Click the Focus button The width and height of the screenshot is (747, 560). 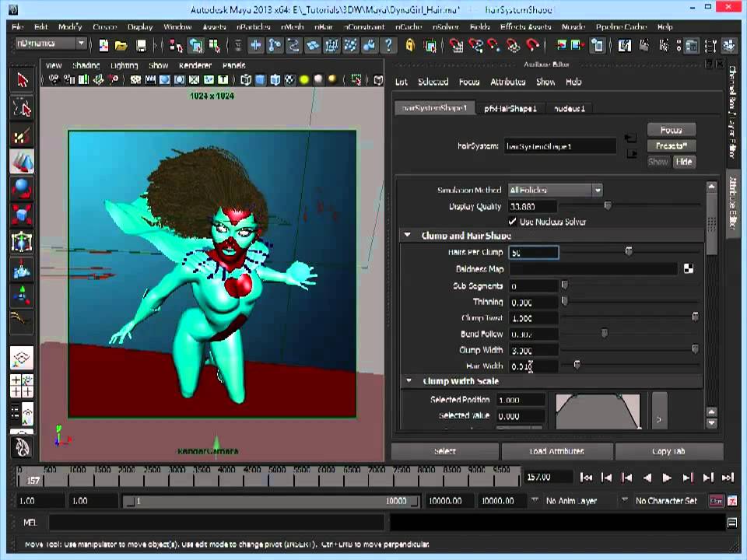coord(672,130)
